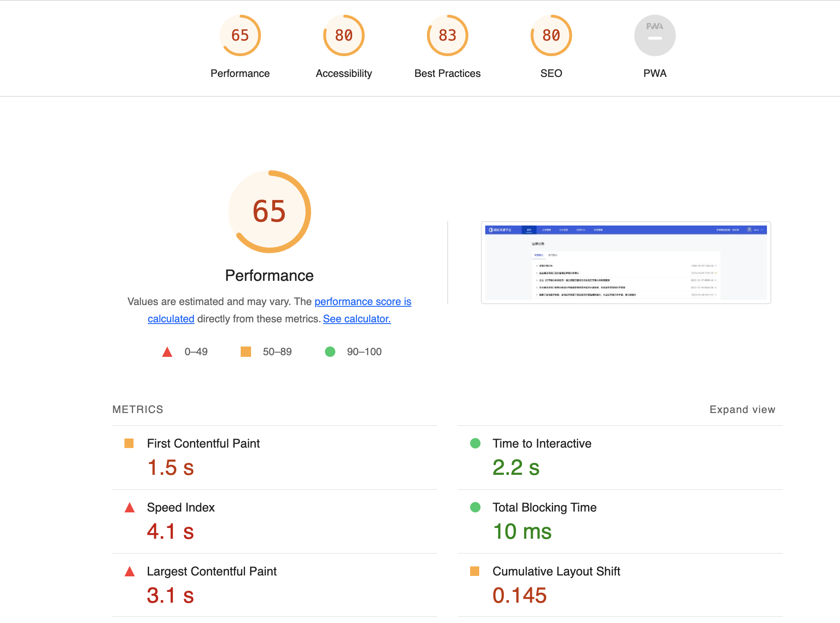Click the Accessibility score gauge showing 80

coord(344,35)
